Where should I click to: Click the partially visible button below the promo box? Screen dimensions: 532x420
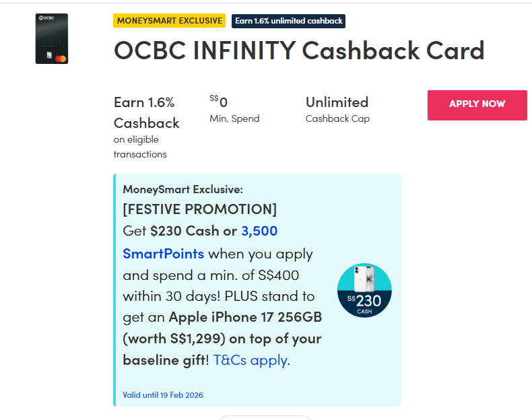coord(265,417)
